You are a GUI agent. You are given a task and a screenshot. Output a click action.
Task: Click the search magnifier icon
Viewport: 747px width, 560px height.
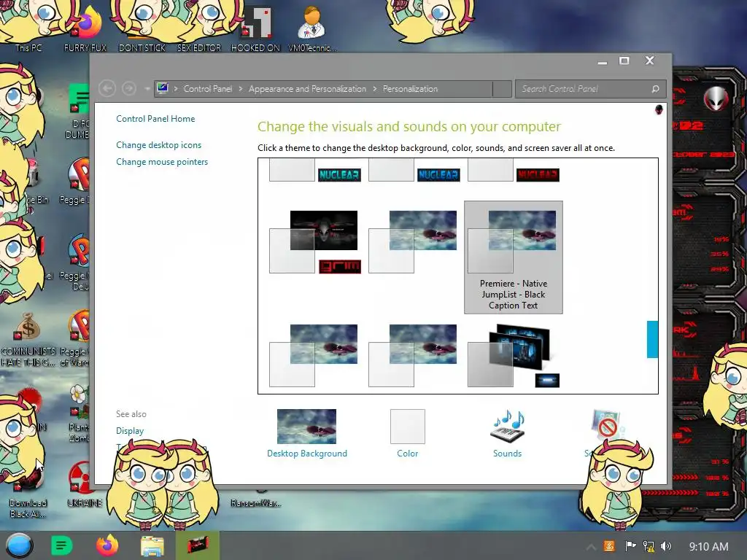656,89
